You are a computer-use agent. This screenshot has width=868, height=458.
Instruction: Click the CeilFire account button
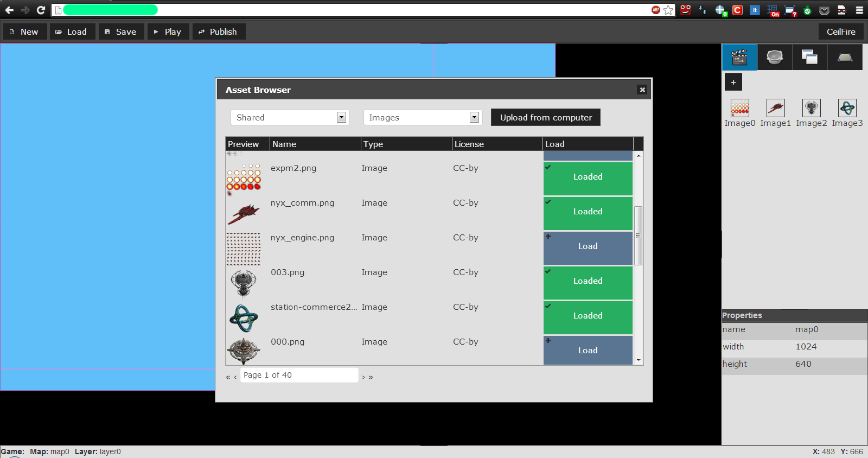840,32
